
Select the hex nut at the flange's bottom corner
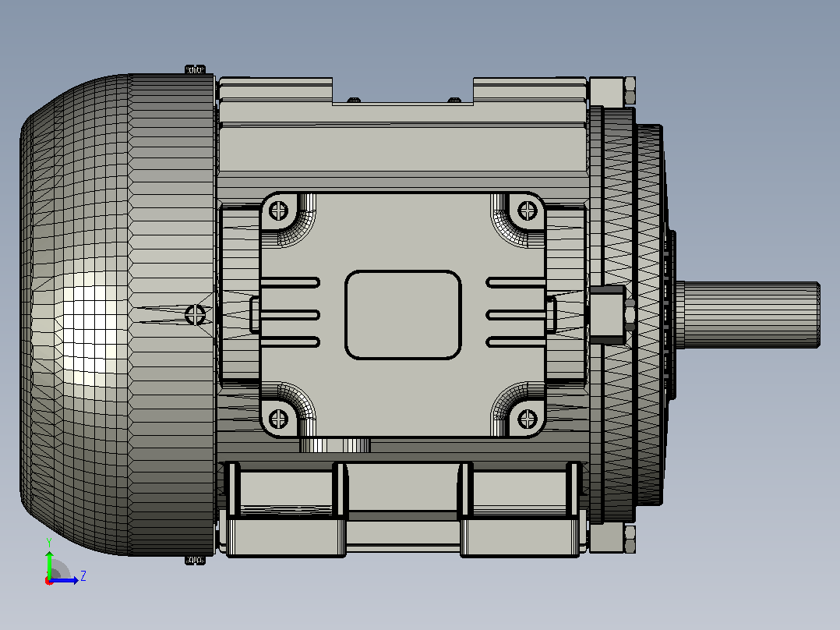pos(630,539)
